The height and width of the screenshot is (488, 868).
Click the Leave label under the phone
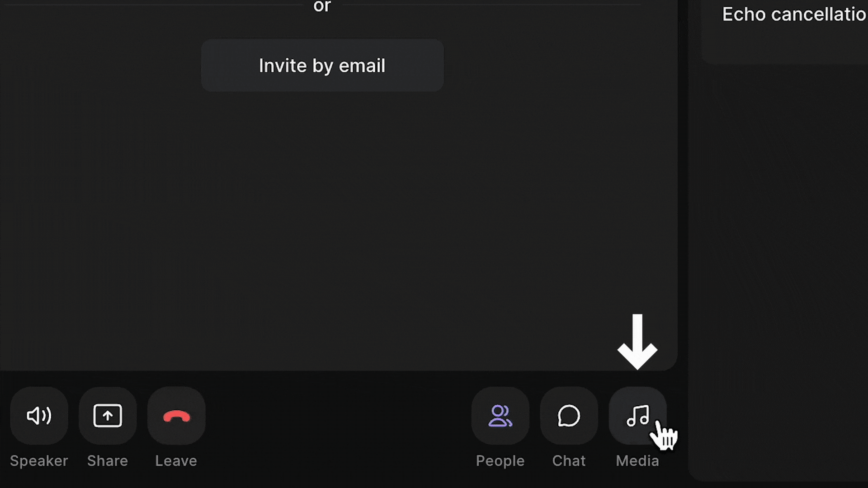coord(176,461)
